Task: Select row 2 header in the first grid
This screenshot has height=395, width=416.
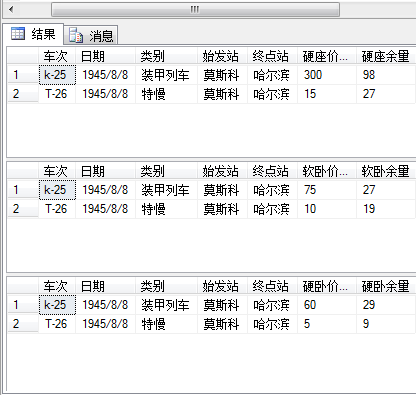Action: [23, 94]
